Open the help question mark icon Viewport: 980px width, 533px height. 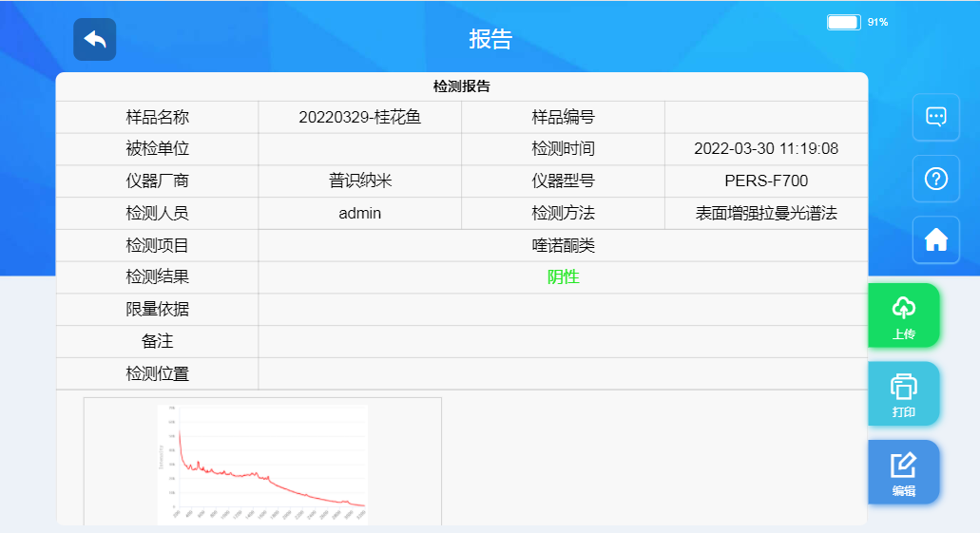click(x=935, y=179)
